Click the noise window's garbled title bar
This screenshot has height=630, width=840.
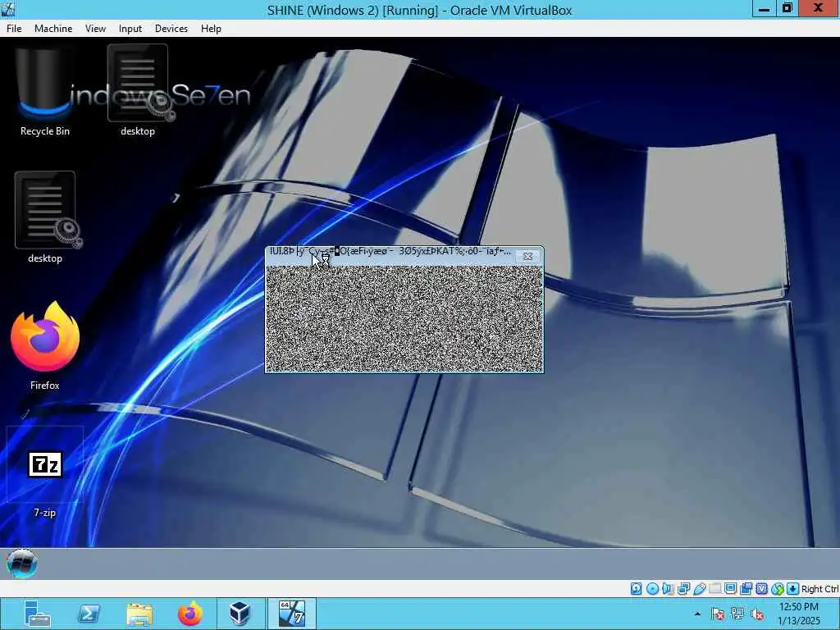point(390,252)
